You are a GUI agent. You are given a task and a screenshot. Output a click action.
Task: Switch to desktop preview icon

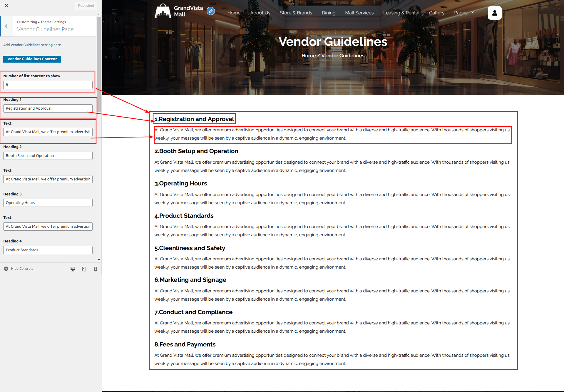[73, 269]
